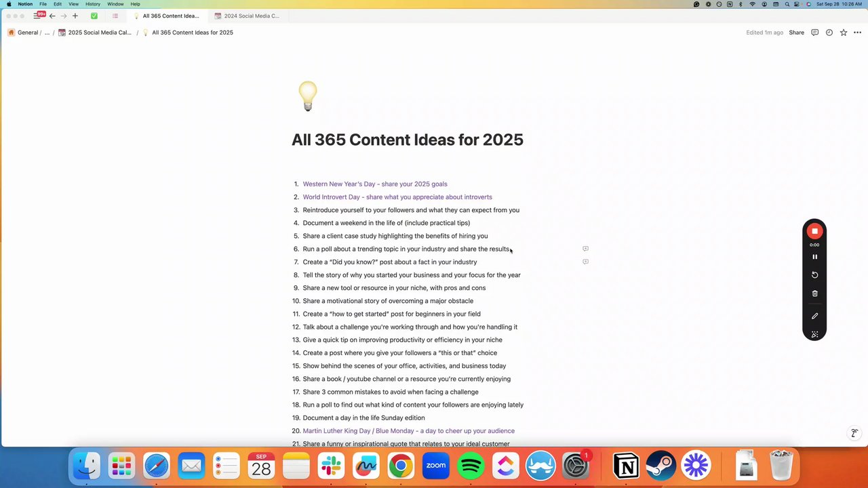Open the three-dot page options menu

(x=858, y=33)
